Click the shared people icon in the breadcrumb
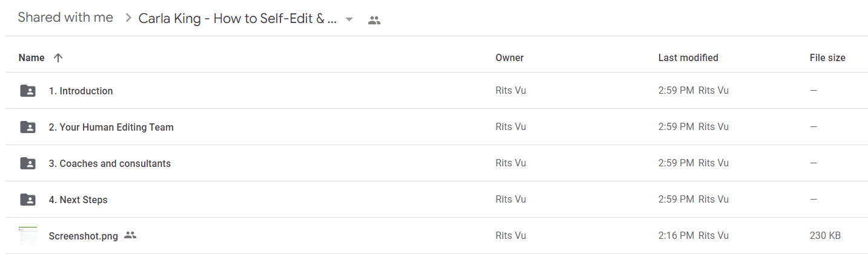868x254 pixels. click(374, 20)
